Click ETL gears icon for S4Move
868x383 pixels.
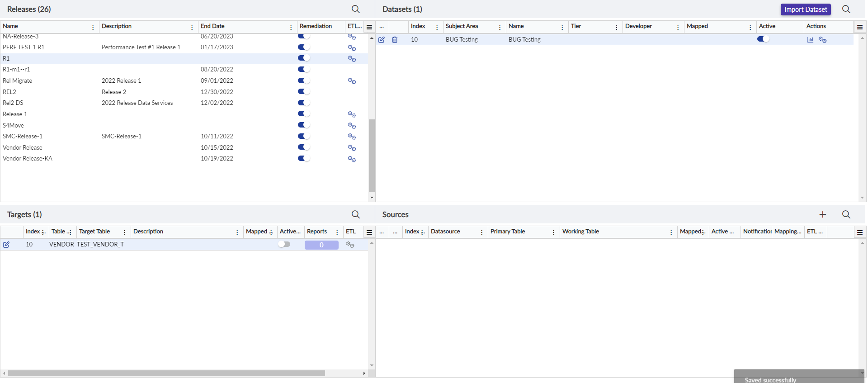352,125
